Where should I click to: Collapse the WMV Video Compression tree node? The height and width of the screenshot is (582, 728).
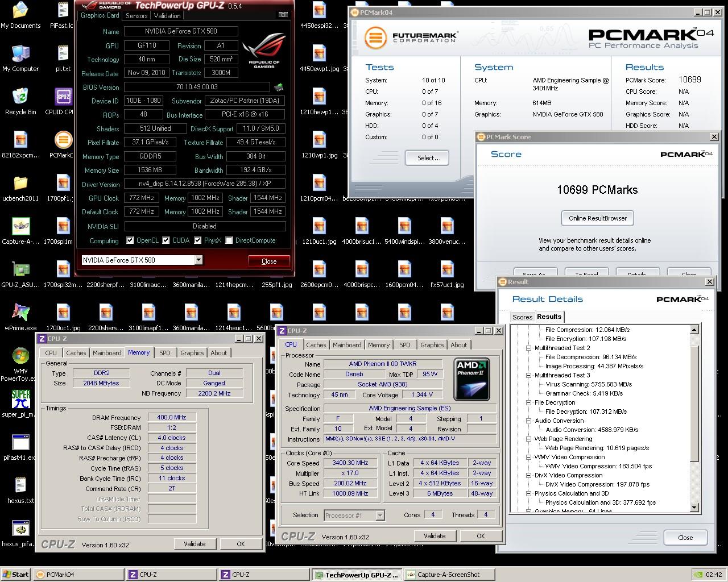tap(528, 457)
